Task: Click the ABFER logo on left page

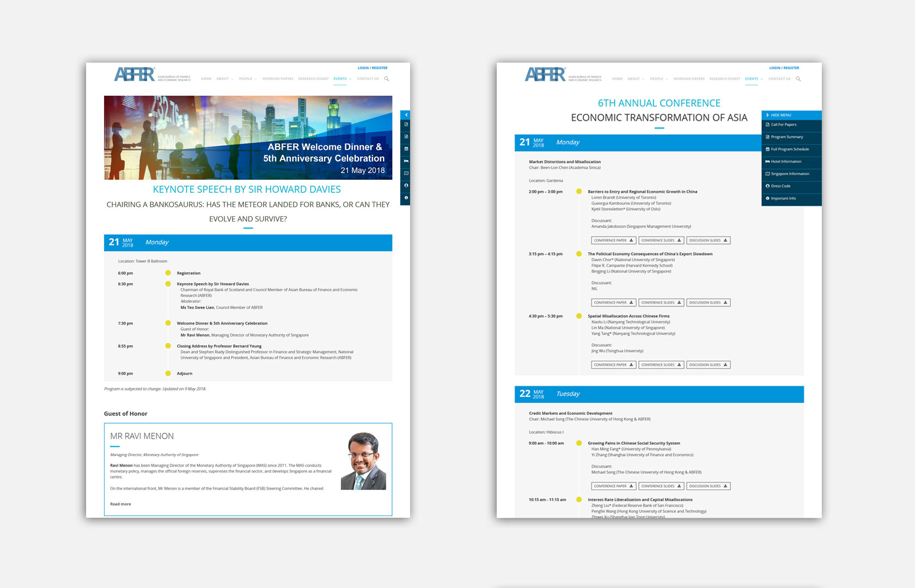Action: (x=152, y=75)
